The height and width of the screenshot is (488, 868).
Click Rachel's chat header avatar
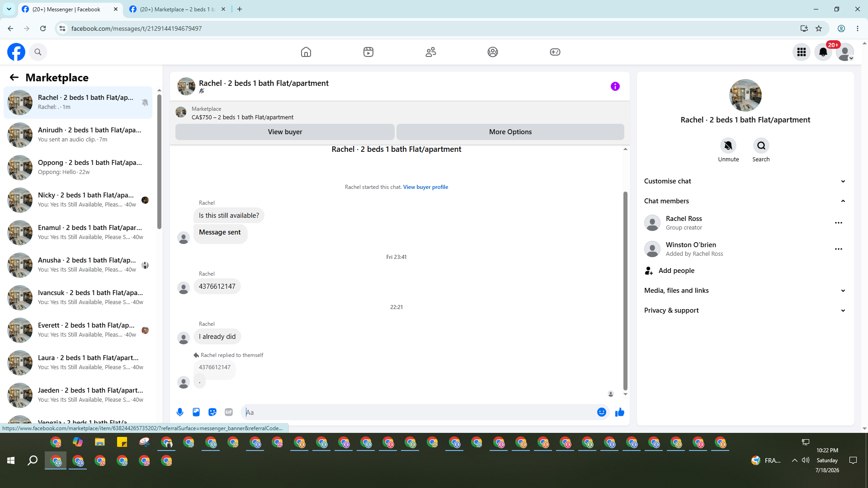click(186, 86)
